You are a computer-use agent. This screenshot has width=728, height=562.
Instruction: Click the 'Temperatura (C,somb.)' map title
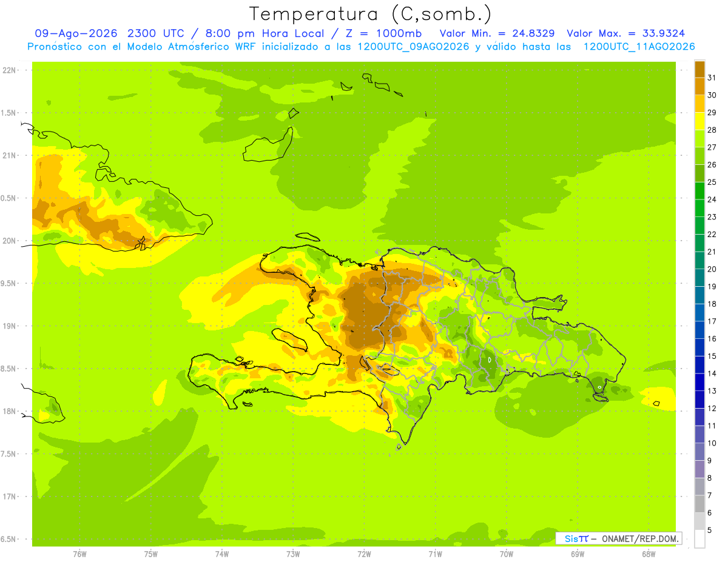[371, 14]
